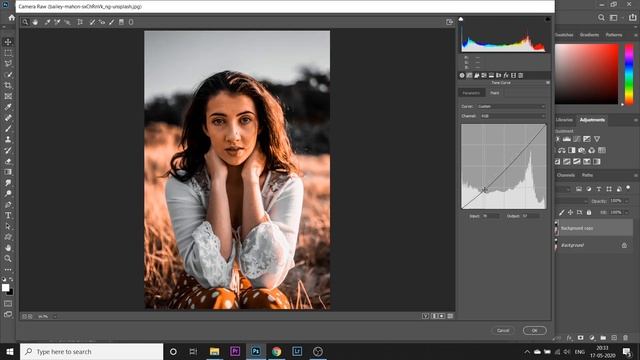The image size is (640, 360).
Task: Select the Photoshop Zoom tool in left toolbar
Action: (x=8, y=258)
